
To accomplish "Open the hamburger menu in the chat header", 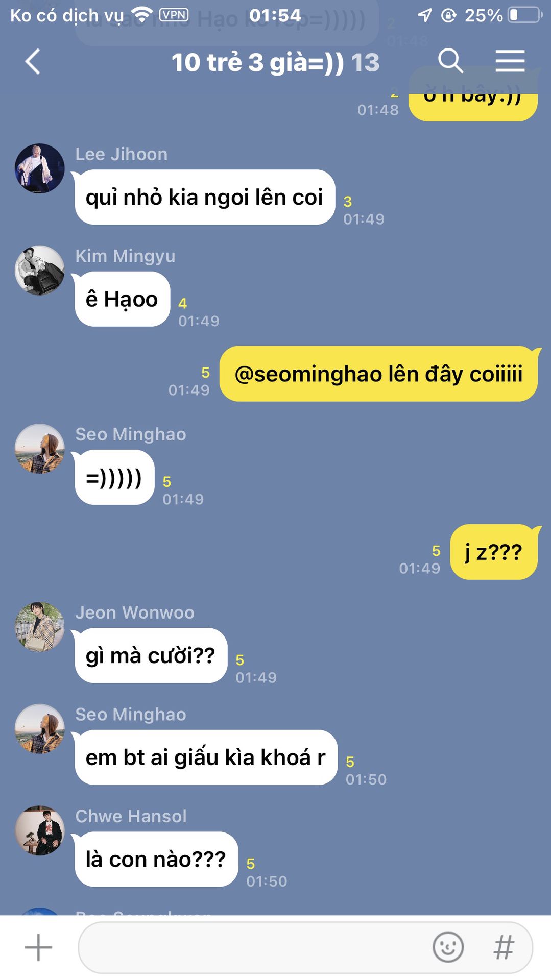I will [x=510, y=61].
